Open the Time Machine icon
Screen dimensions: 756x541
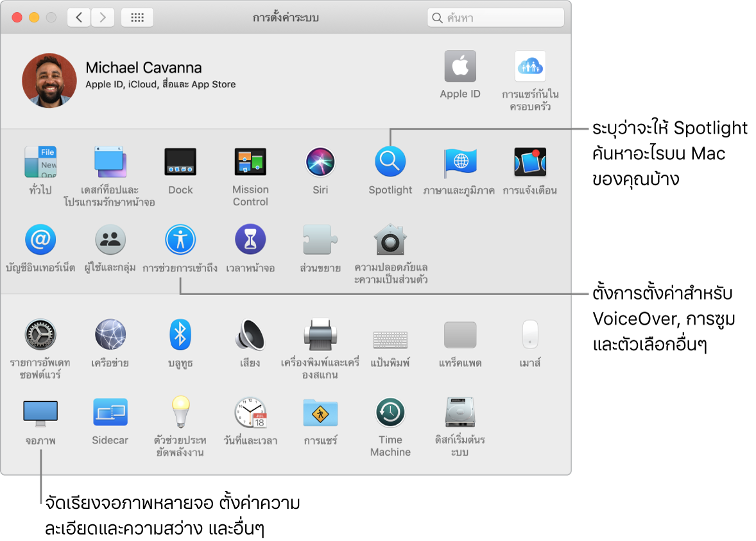pos(390,413)
